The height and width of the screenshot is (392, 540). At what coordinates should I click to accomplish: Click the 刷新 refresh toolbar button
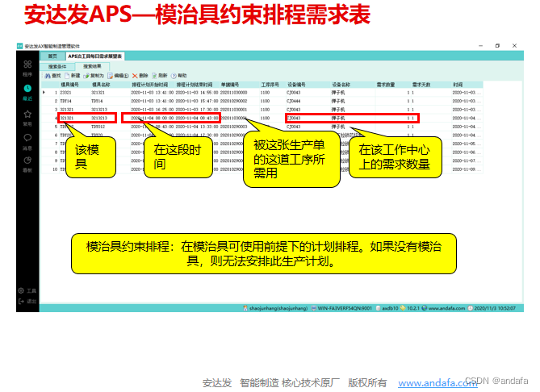[x=160, y=76]
